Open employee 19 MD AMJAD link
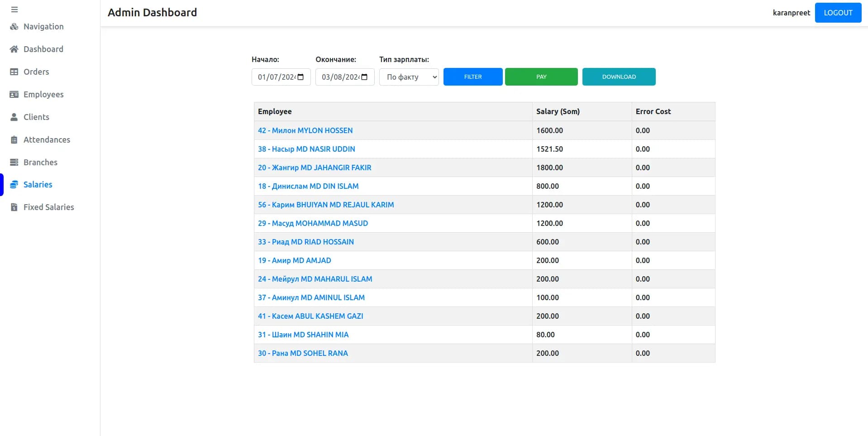This screenshot has width=868, height=436. (295, 260)
